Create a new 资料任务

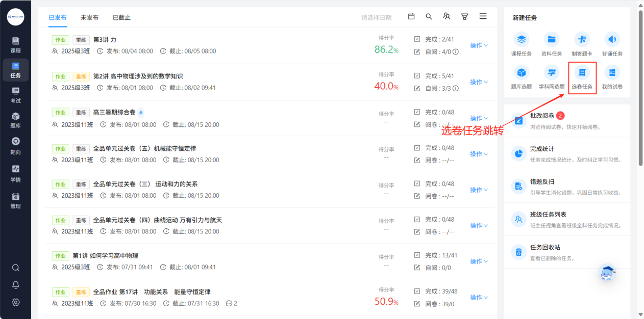(x=552, y=44)
